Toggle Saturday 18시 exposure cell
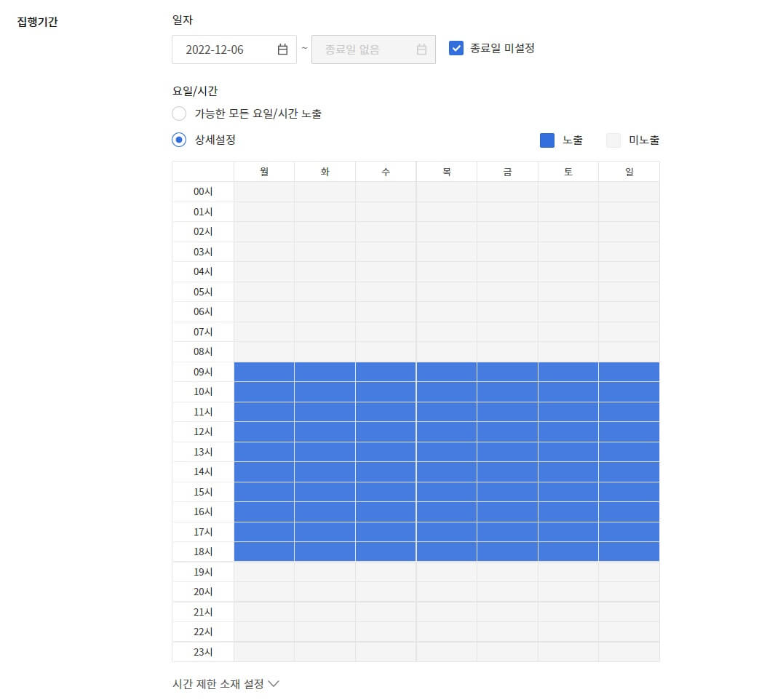 (x=568, y=552)
